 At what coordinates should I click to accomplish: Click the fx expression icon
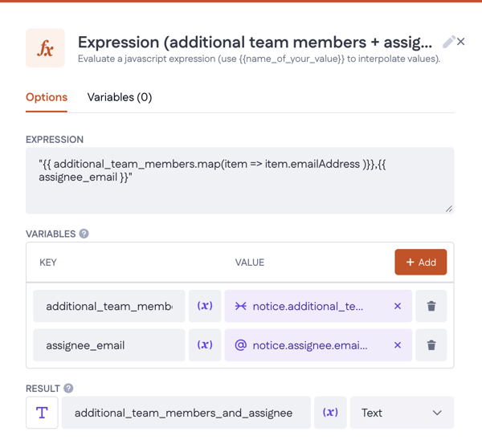(45, 48)
